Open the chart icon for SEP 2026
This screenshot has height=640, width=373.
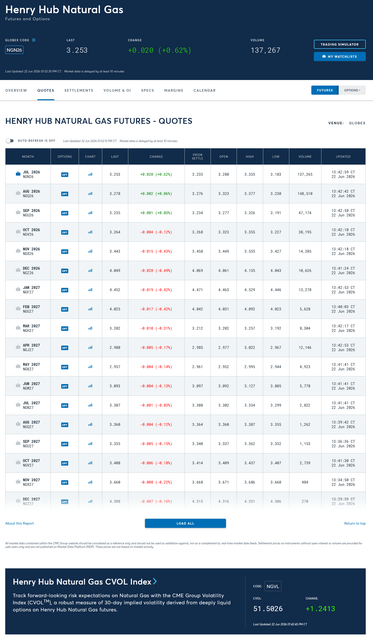(90, 213)
